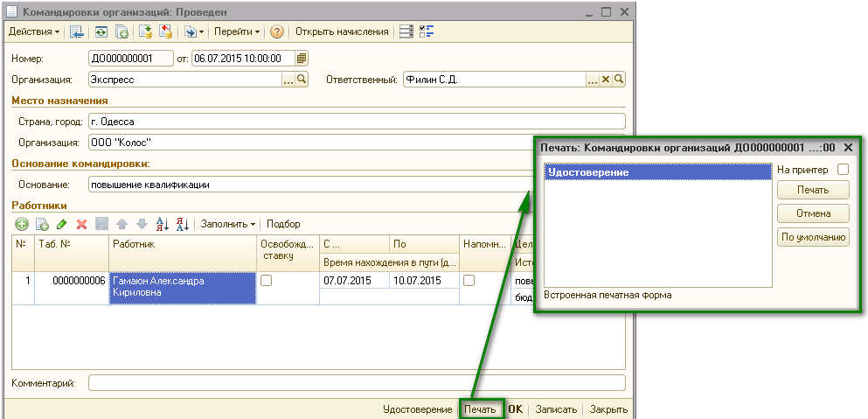This screenshot has width=868, height=419.
Task: Click the unpost document icon (red arrow with coins)
Action: tap(165, 31)
